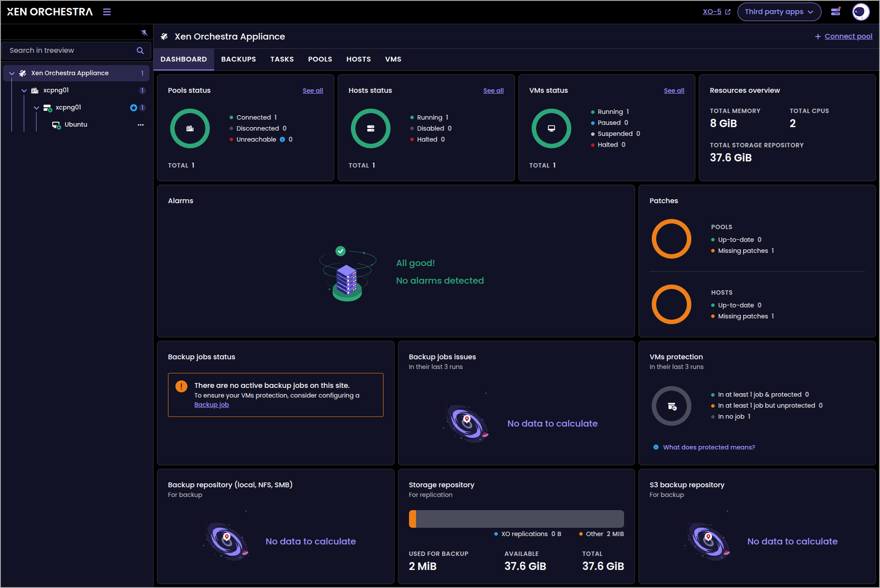
Task: Click See all in Hosts status
Action: point(493,91)
